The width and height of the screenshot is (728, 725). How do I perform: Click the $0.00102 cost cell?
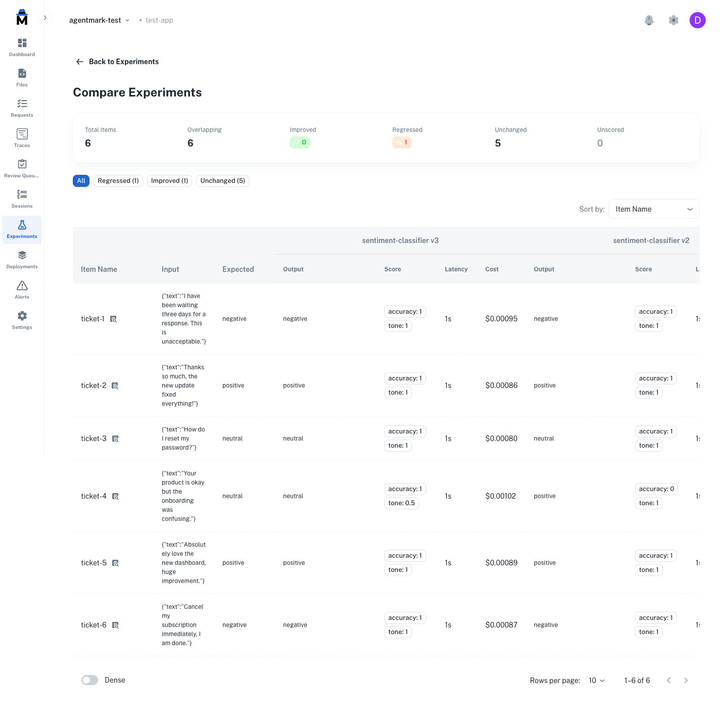pos(500,496)
